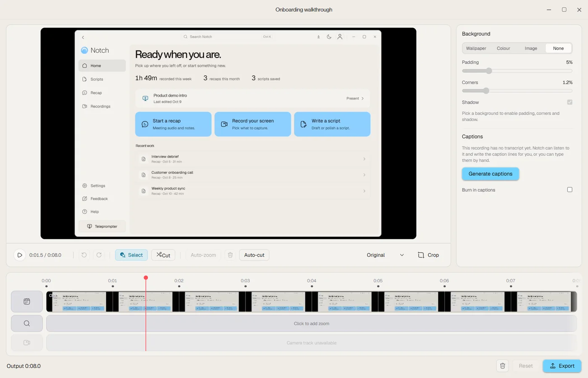Image resolution: width=588 pixels, height=378 pixels.
Task: Click the timeline playhead handle
Action: (146, 278)
